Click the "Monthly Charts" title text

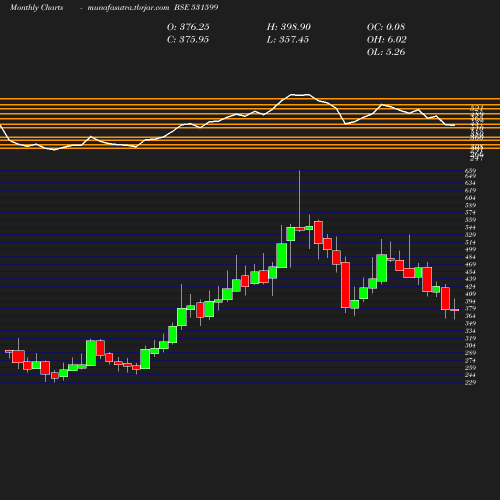[36, 7]
